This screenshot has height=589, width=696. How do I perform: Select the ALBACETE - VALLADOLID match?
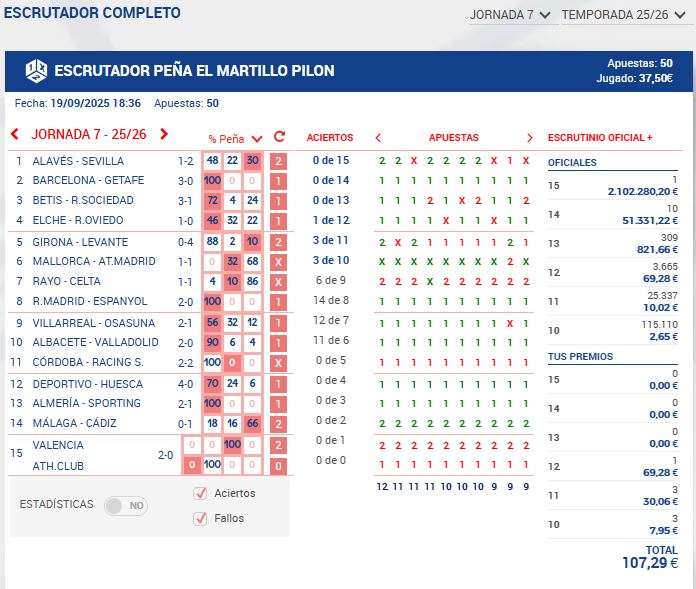pos(95,342)
